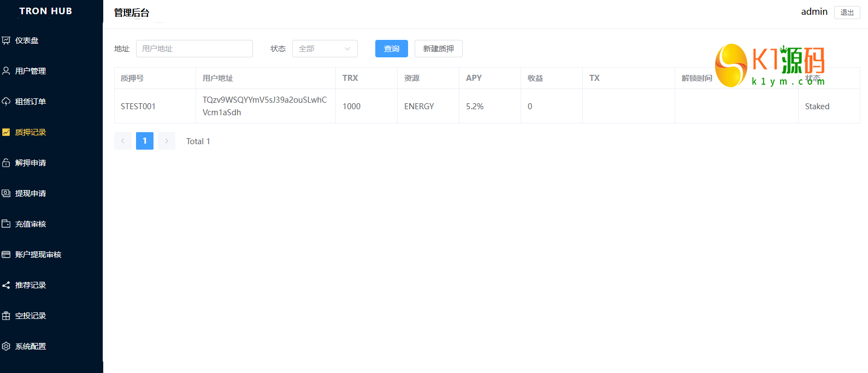Screen dimensions: 868x373
Task: Open the 用户管理 menu item
Action: pos(51,71)
